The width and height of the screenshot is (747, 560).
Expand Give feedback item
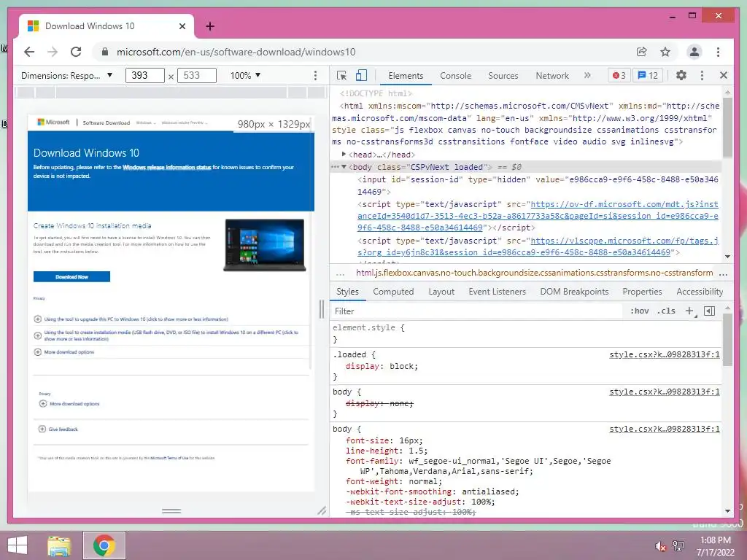[42, 429]
